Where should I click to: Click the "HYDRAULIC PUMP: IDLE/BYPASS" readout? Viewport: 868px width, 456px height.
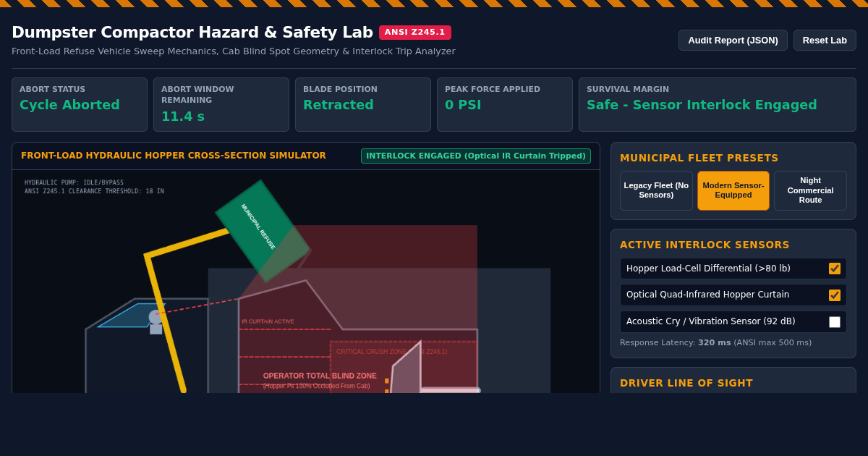(74, 183)
